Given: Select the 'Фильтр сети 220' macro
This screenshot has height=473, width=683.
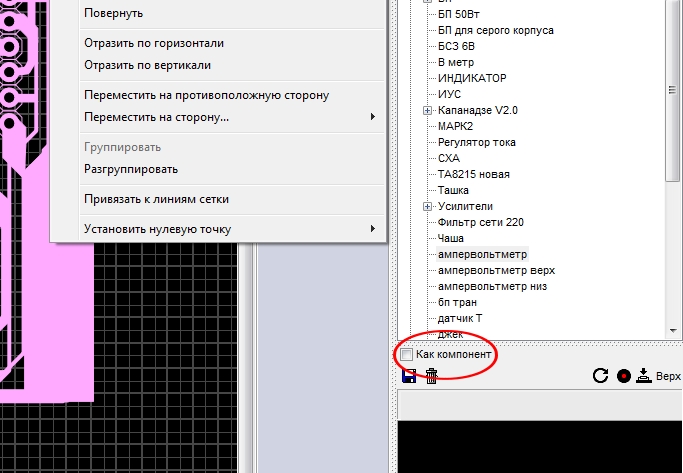Looking at the screenshot, I should tap(481, 222).
